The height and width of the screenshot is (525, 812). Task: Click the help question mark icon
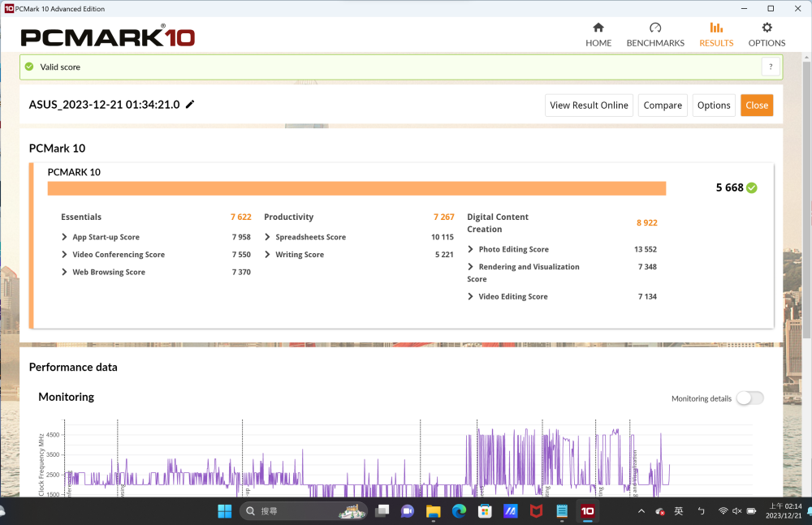[x=771, y=67]
